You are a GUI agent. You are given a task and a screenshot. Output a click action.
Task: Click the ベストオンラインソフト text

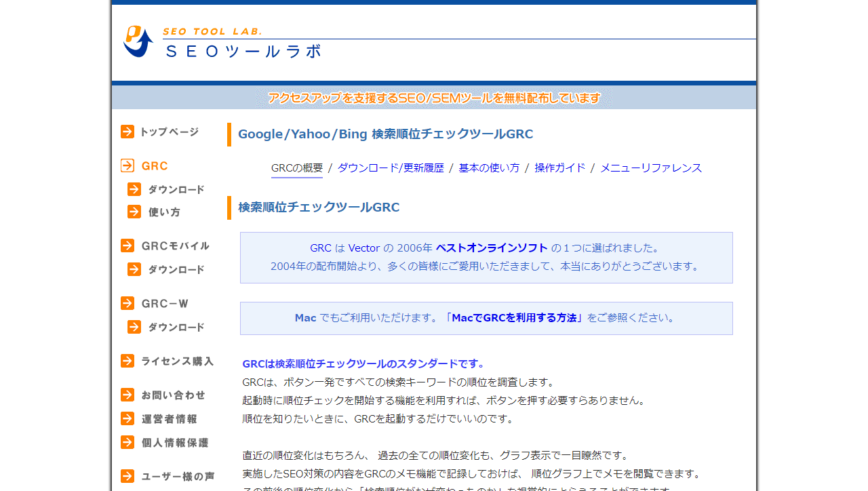(x=492, y=248)
